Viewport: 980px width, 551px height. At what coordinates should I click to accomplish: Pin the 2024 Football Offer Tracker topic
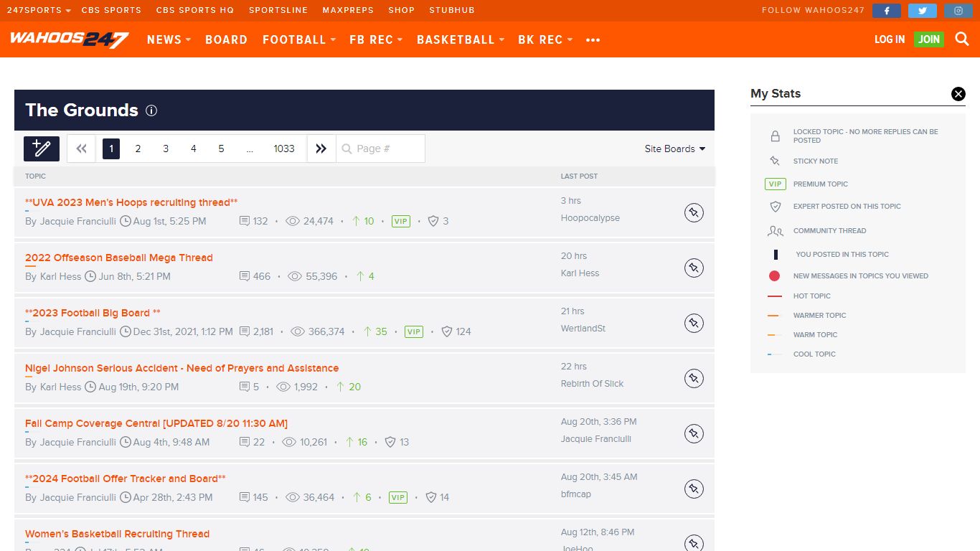tap(694, 489)
